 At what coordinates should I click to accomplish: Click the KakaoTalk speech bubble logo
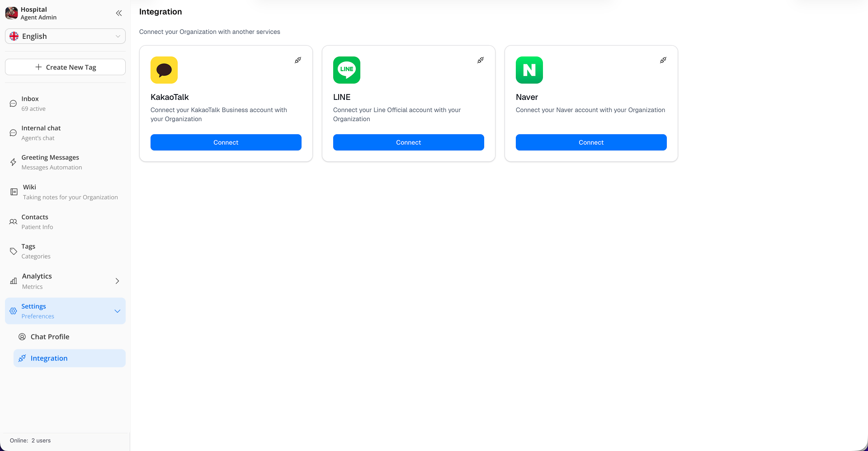click(x=164, y=70)
